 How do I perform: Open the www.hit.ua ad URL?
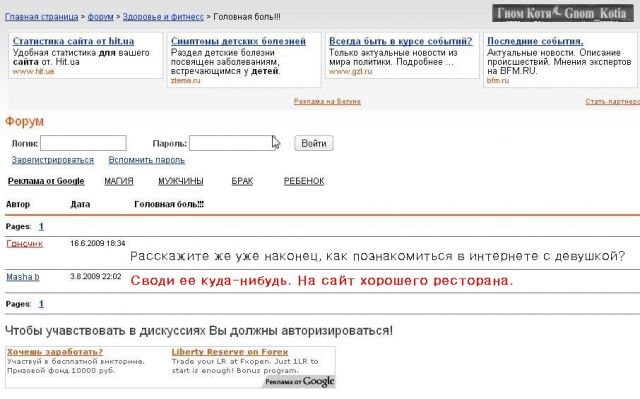pos(33,71)
